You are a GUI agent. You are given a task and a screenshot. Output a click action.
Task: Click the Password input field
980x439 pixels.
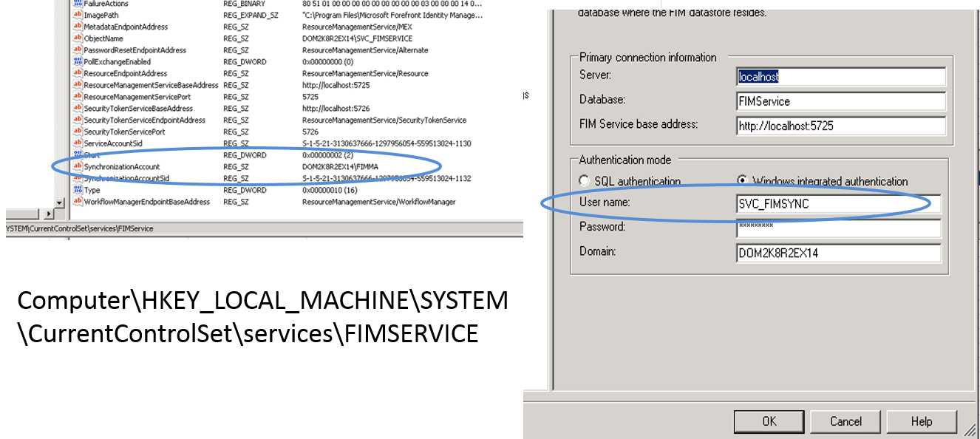[x=839, y=228]
